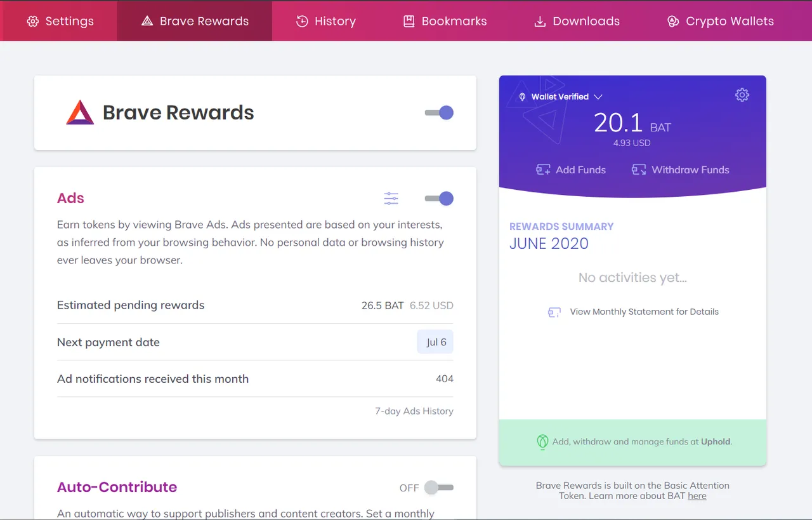Click the JUNE 2020 rewards summary title
Image resolution: width=812 pixels, height=520 pixels.
coord(549,244)
